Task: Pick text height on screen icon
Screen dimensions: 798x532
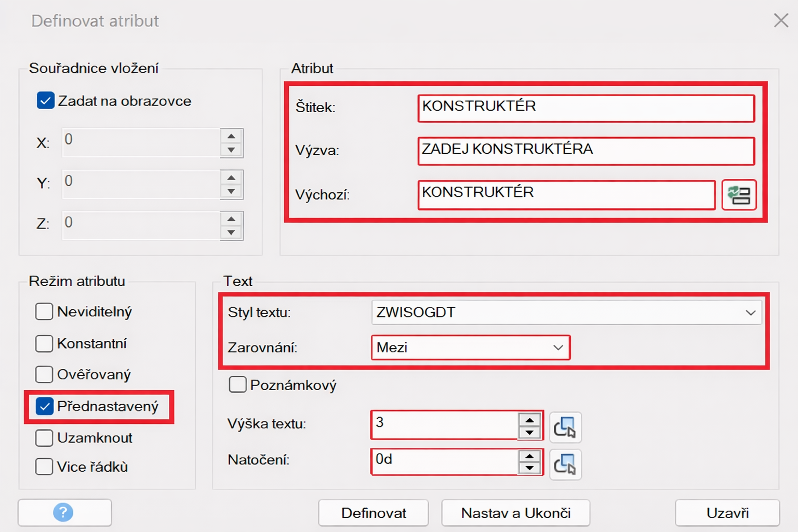Action: click(x=565, y=427)
